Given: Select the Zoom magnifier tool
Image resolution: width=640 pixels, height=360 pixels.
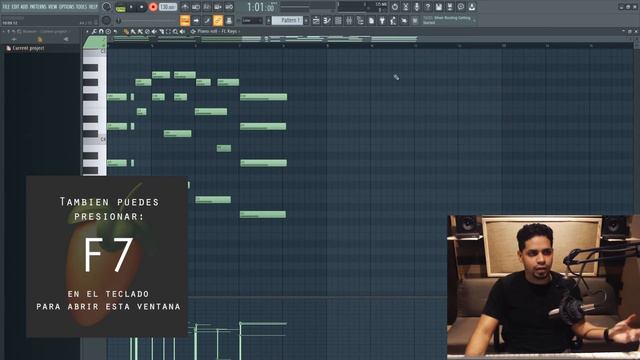Looking at the screenshot, I should click(175, 31).
